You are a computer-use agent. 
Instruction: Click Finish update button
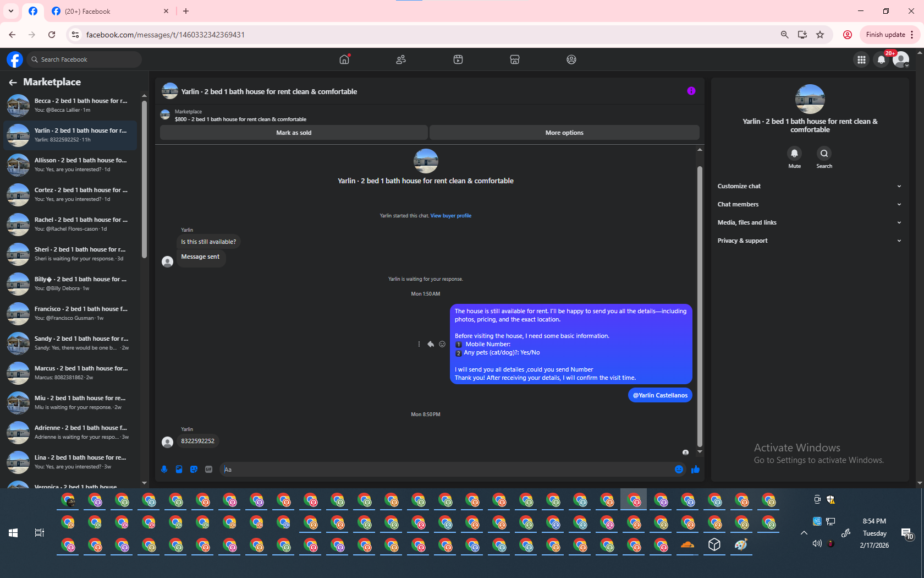[x=889, y=35]
